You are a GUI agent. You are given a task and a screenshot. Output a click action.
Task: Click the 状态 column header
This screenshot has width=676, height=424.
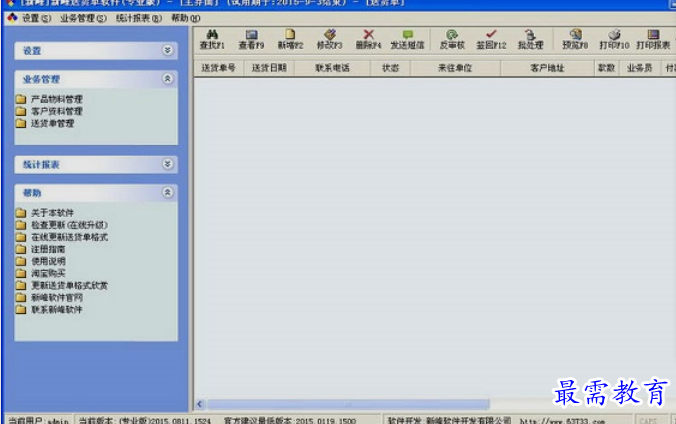pos(390,68)
